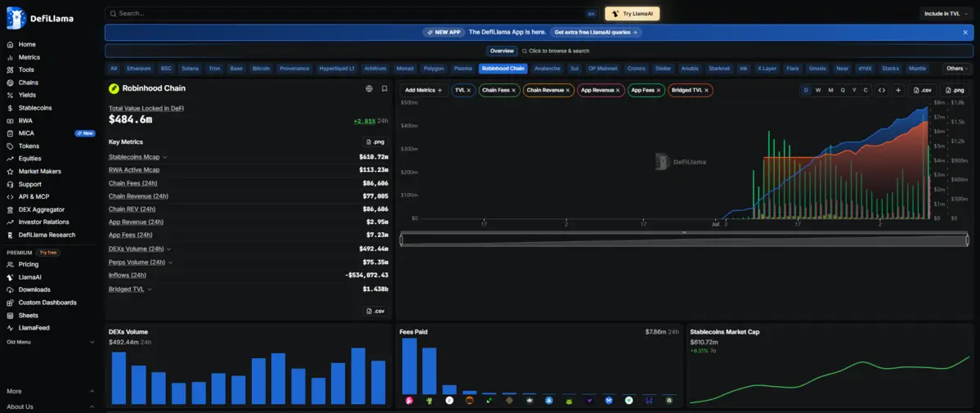Select Cumulative (C) chart mode
The width and height of the screenshot is (980, 413).
(866, 90)
